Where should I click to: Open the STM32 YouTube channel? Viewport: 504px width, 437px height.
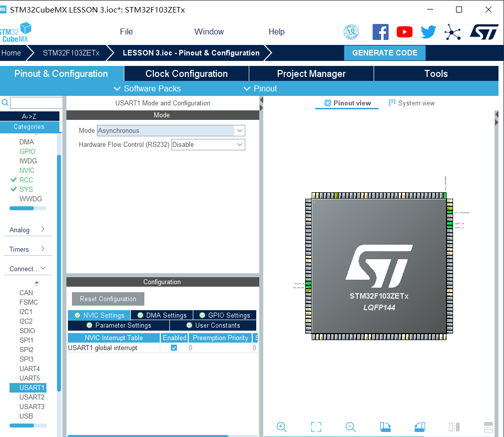[x=404, y=31]
